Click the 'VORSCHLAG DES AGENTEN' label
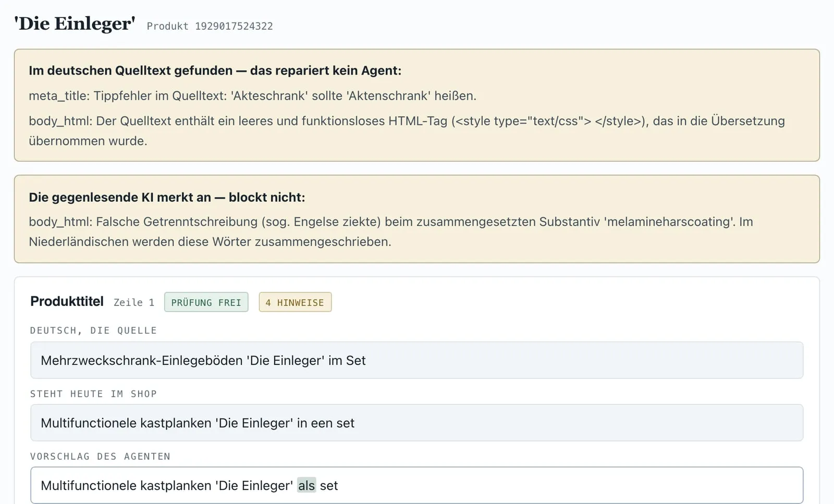 pyautogui.click(x=100, y=457)
